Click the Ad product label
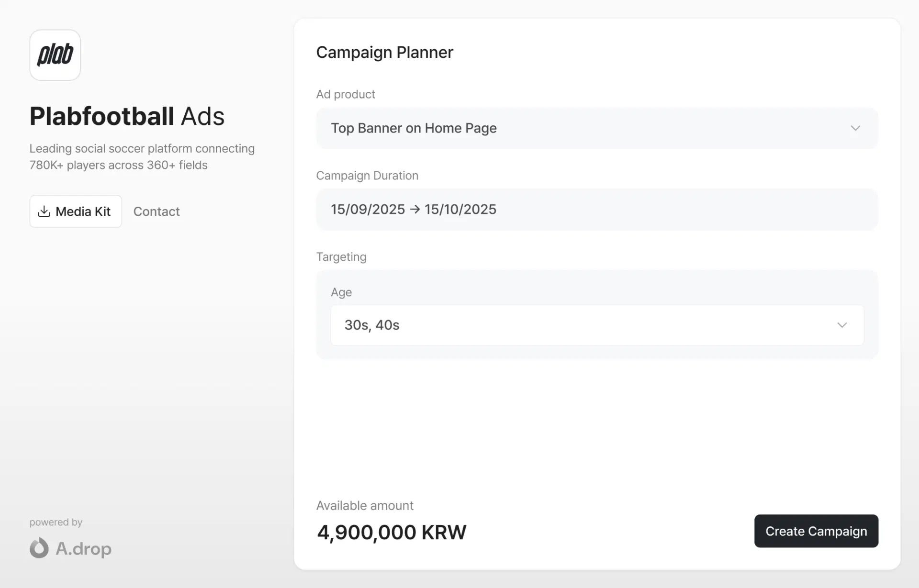 (346, 94)
